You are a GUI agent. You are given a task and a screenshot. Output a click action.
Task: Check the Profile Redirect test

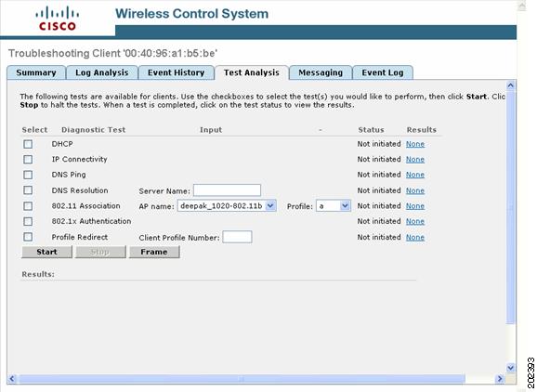pos(28,237)
